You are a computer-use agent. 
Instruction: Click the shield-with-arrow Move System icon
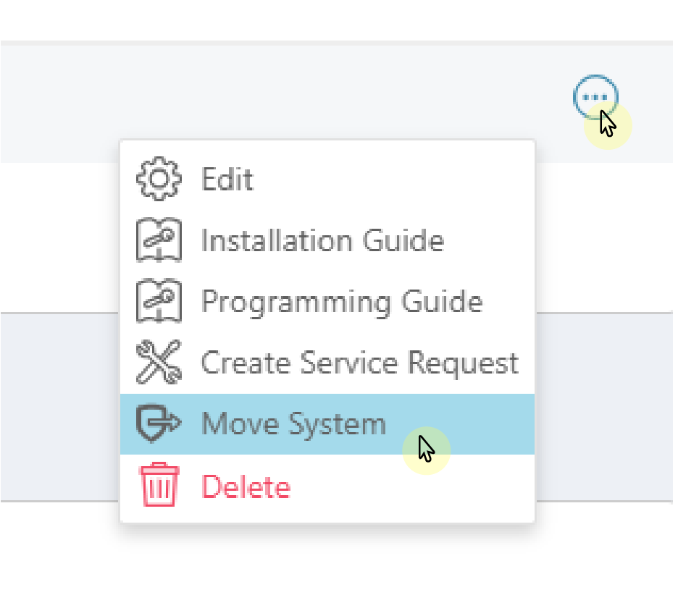click(157, 423)
